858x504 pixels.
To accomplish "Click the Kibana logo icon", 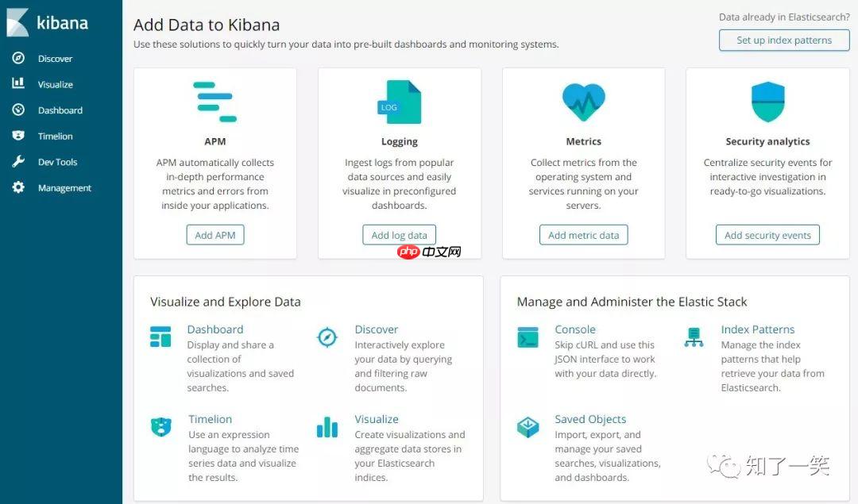I will point(17,22).
